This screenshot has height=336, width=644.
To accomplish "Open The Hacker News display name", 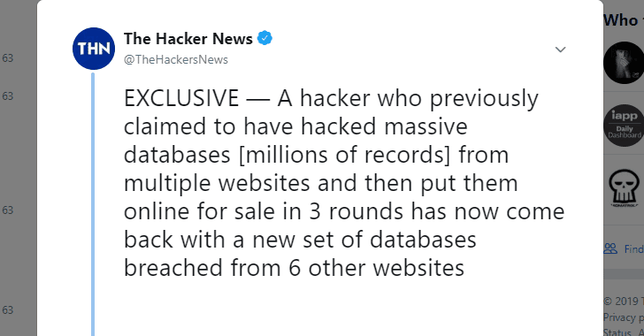I will tap(188, 39).
